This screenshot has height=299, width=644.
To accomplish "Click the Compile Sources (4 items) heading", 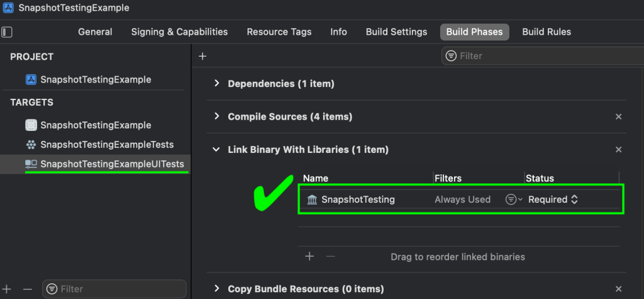I will click(290, 117).
